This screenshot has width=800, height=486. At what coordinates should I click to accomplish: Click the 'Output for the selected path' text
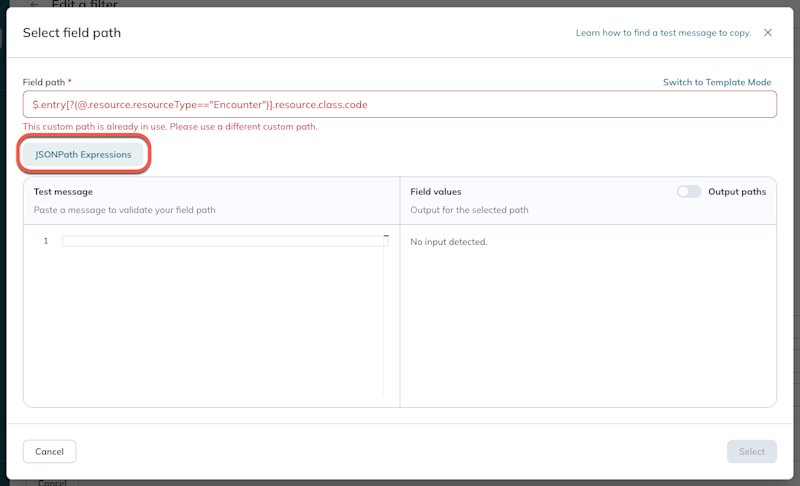[x=469, y=210]
